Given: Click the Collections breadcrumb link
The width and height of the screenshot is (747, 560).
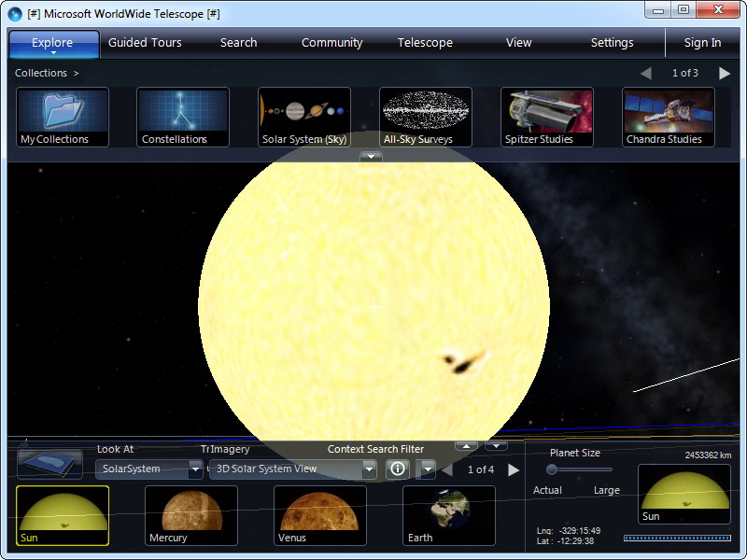Looking at the screenshot, I should click(41, 73).
